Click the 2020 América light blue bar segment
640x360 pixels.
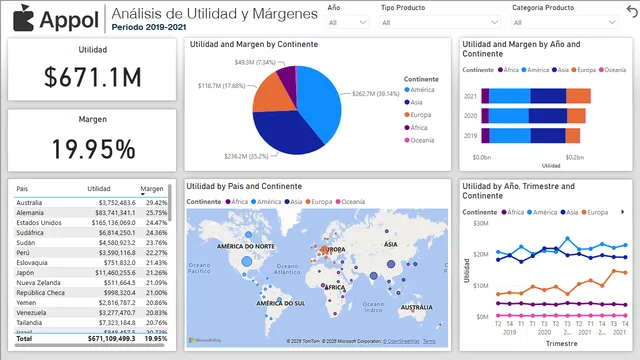click(509, 116)
